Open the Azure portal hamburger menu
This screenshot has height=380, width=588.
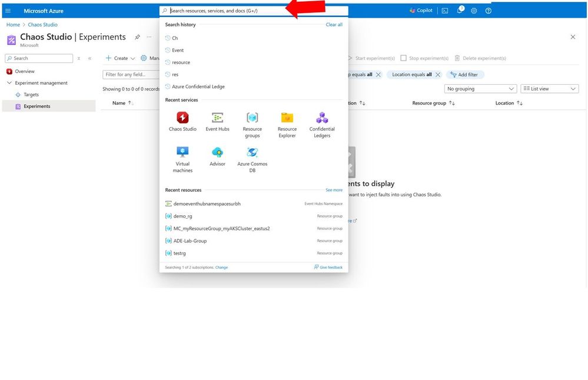click(x=8, y=11)
